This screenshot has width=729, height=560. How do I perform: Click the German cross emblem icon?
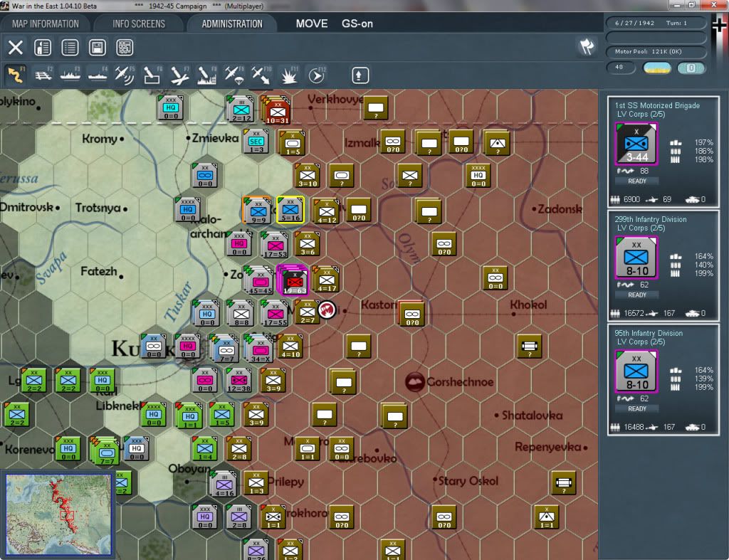point(719,24)
